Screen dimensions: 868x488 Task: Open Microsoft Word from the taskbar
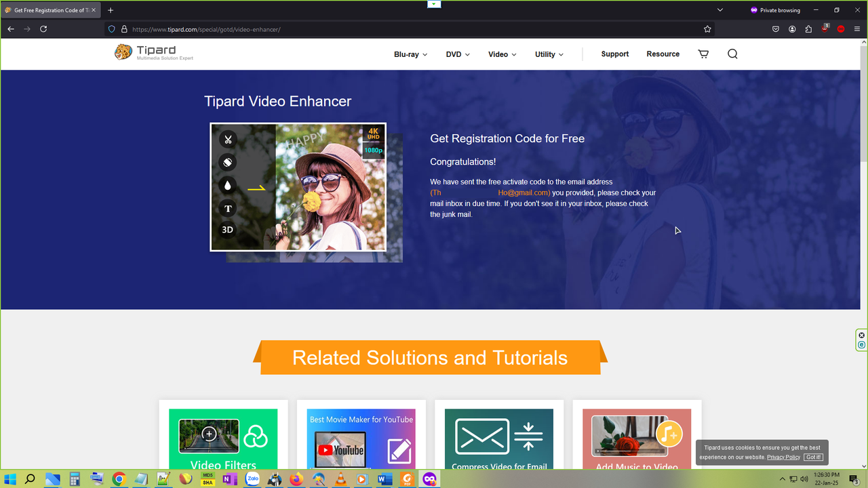pyautogui.click(x=385, y=479)
